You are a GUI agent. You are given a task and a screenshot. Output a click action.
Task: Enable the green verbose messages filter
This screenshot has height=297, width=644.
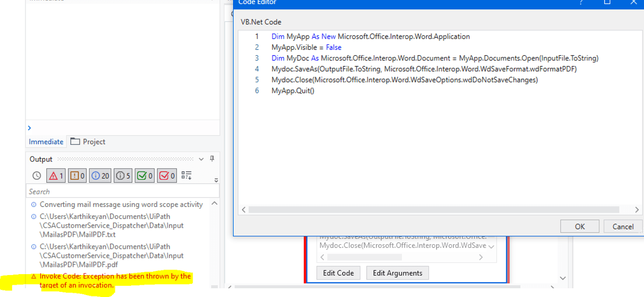point(144,175)
